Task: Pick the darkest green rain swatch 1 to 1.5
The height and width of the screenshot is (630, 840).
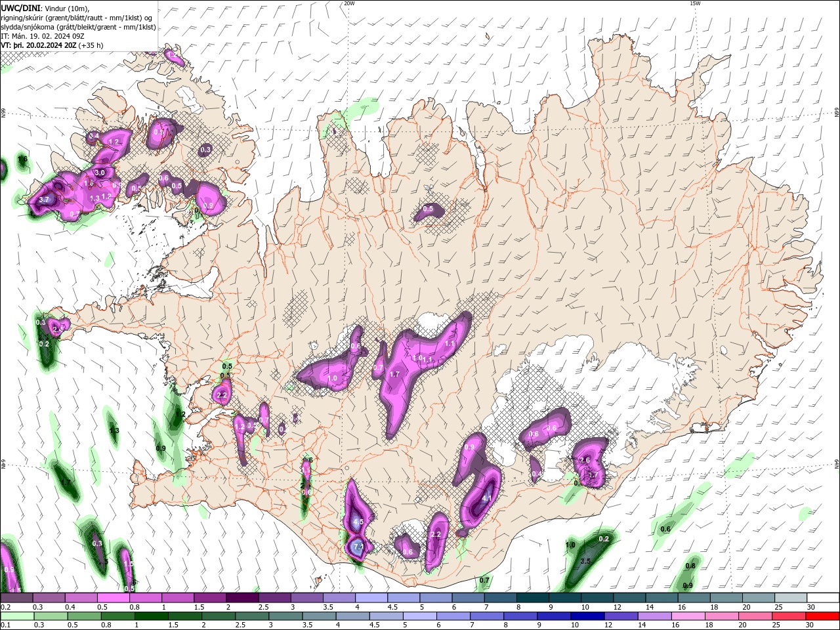Action: coord(151,616)
